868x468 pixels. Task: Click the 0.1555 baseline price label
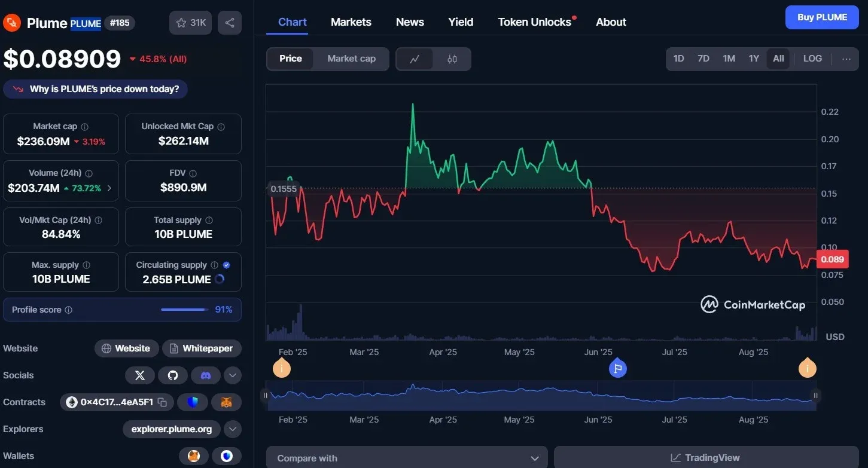283,189
